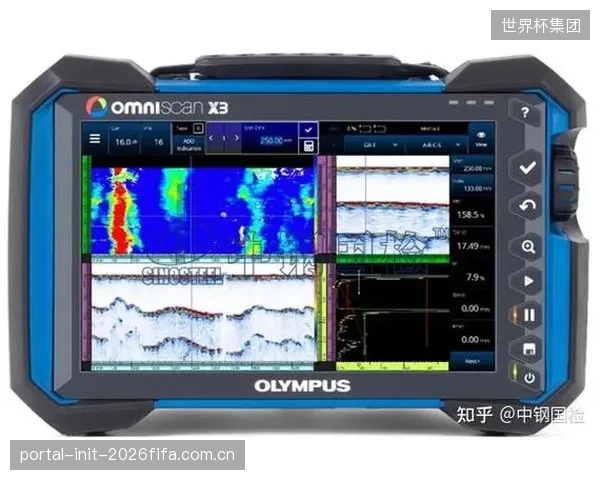Click the yellow-green ruler under the A-scan
Viewport: 600px width, 480px height.
(x=393, y=366)
